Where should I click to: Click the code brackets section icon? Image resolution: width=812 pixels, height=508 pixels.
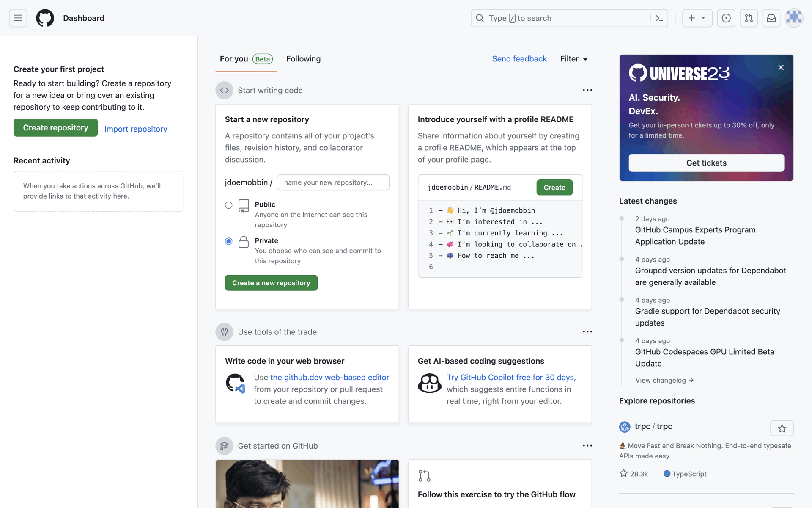click(225, 90)
